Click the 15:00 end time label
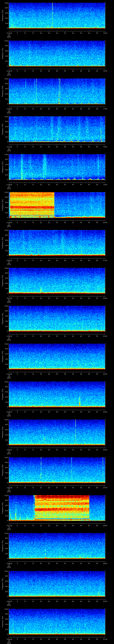This screenshot has height=644, width=114. (105, 33)
